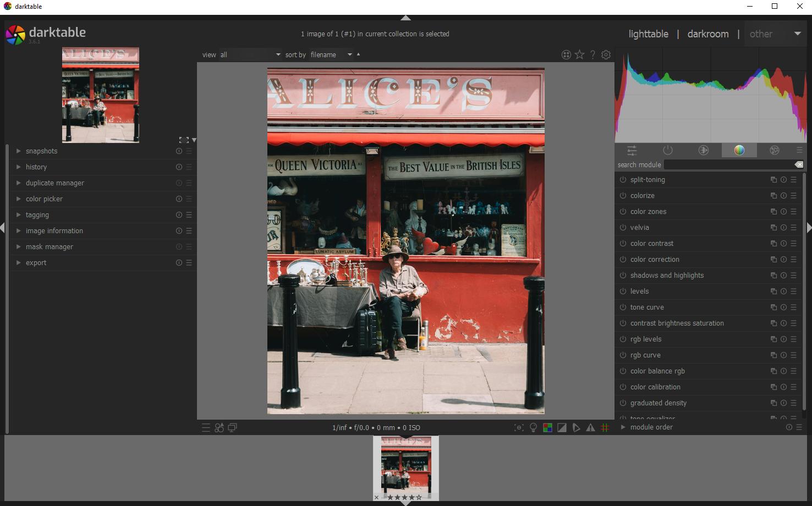Show the guide overlay grid icon

606,427
